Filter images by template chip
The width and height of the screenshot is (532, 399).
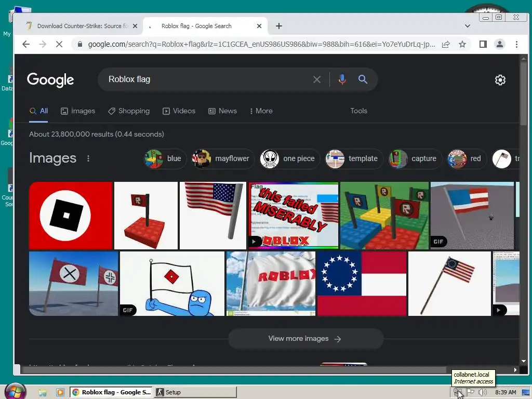click(353, 158)
